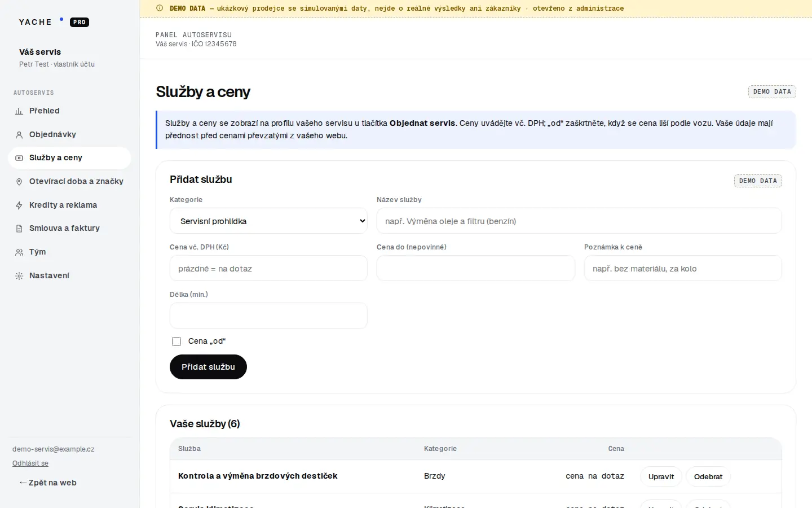Click the demo-servis@example.cz email text
812x508 pixels.
click(x=54, y=449)
